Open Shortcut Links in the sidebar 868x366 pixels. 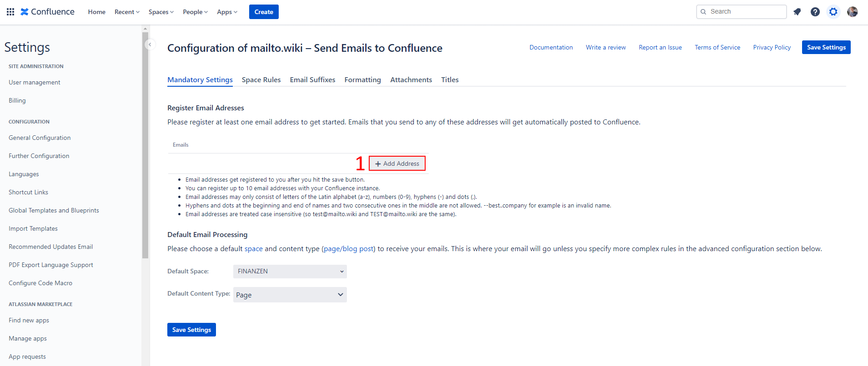click(x=28, y=192)
